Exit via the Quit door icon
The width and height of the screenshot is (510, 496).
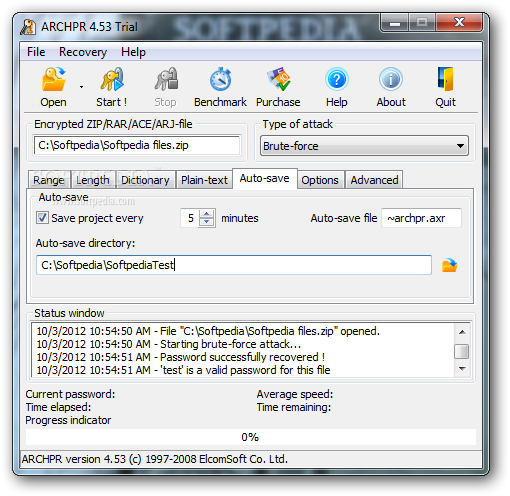pos(445,79)
